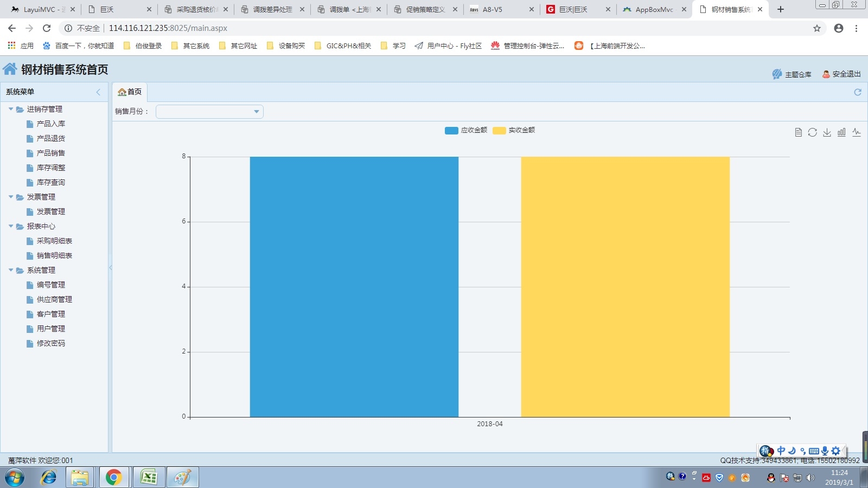Collapse the 进销存管理 tree folder
This screenshot has width=868, height=488.
[x=11, y=109]
